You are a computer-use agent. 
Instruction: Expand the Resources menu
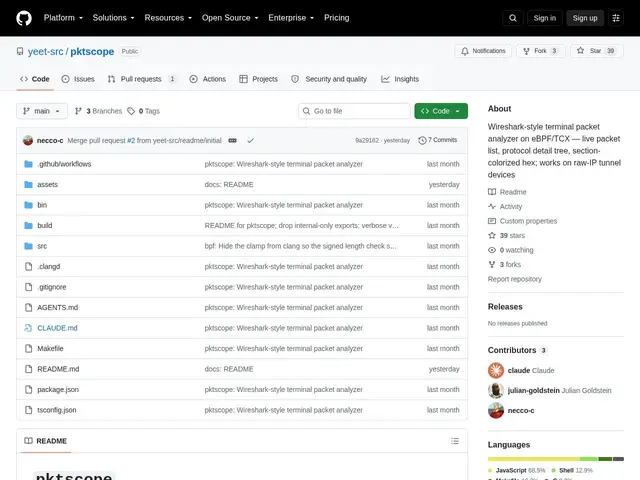(x=168, y=18)
